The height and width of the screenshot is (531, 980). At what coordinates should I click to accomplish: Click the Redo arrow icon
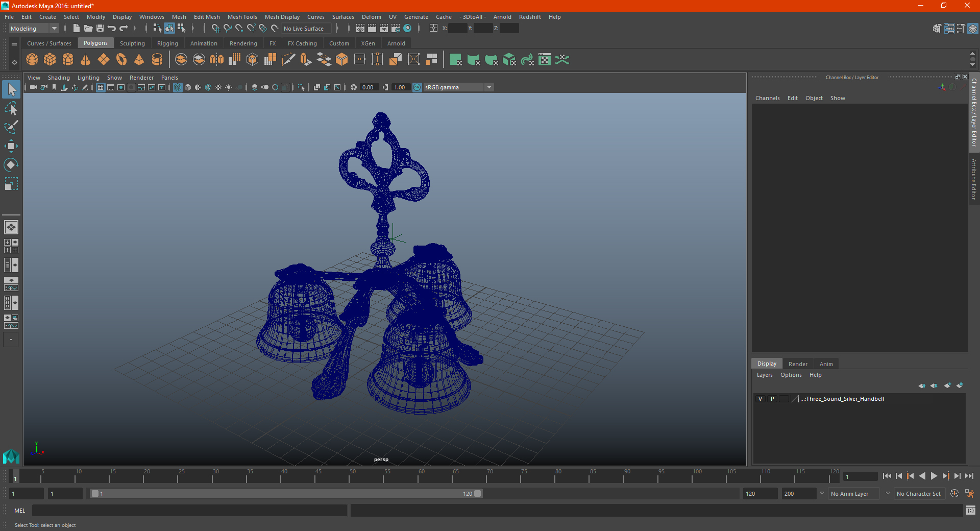pos(124,29)
